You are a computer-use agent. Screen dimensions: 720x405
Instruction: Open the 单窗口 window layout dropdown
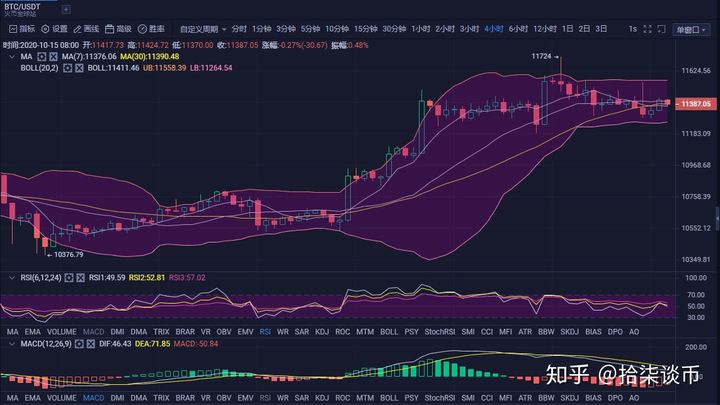click(691, 30)
